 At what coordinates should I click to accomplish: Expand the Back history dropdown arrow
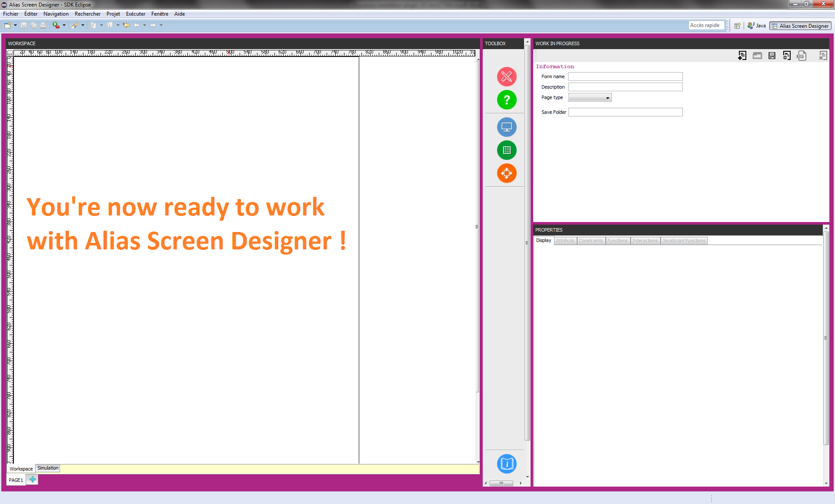(144, 25)
